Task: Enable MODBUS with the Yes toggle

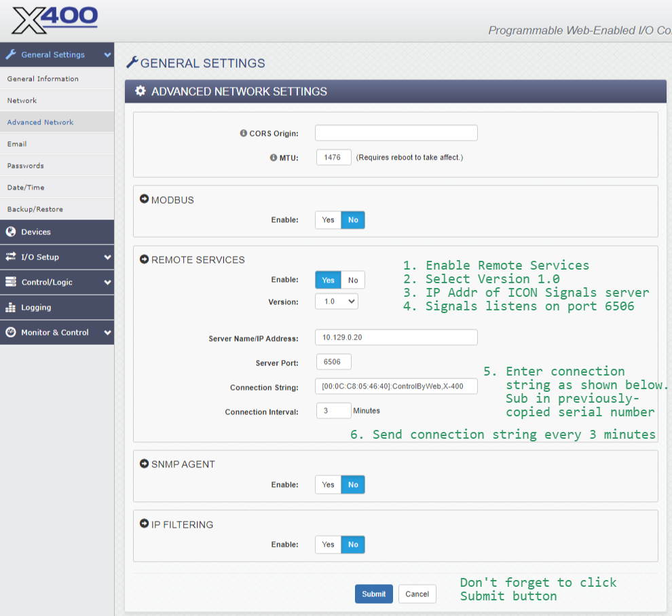Action: coord(328,220)
